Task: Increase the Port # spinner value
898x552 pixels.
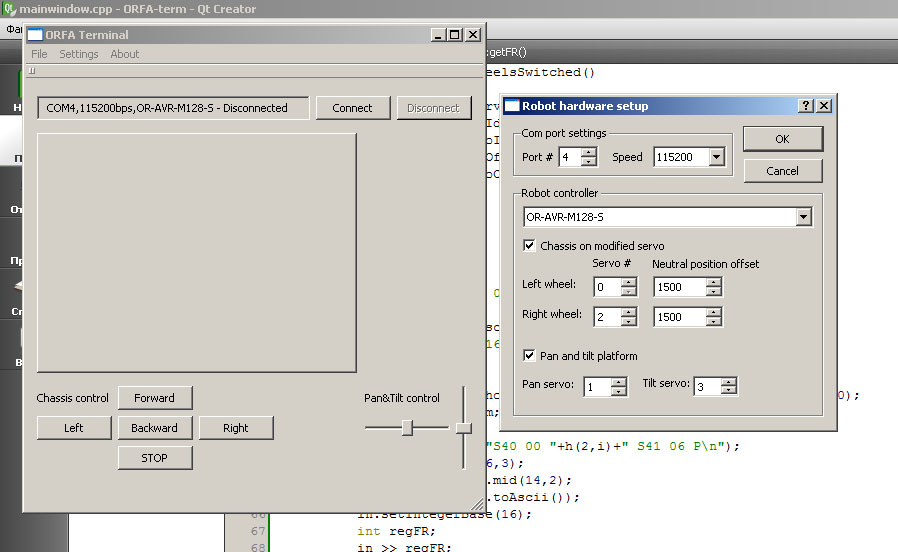Action: pyautogui.click(x=589, y=152)
